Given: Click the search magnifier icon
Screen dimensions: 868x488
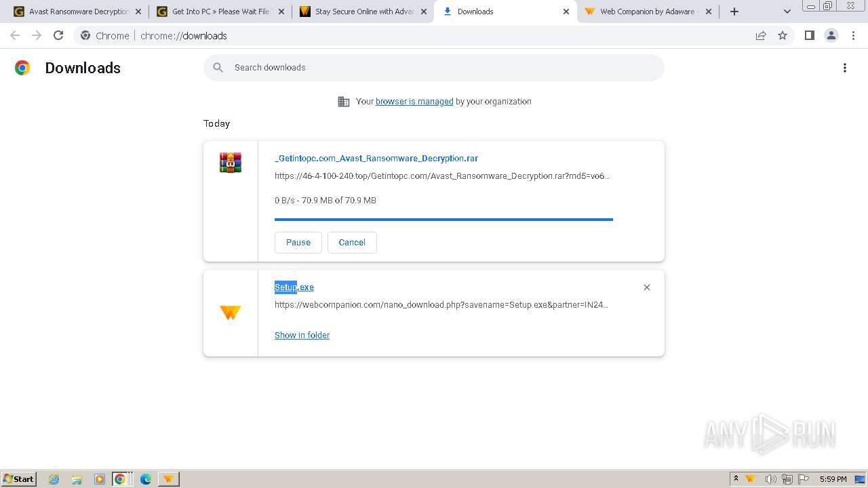Looking at the screenshot, I should tap(218, 68).
